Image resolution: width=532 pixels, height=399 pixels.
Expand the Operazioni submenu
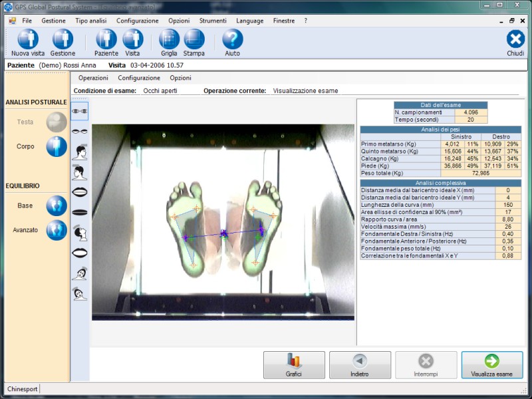point(93,78)
